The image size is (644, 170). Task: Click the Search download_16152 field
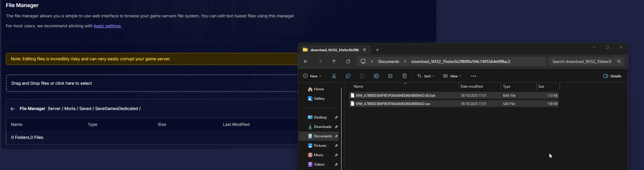(x=582, y=61)
